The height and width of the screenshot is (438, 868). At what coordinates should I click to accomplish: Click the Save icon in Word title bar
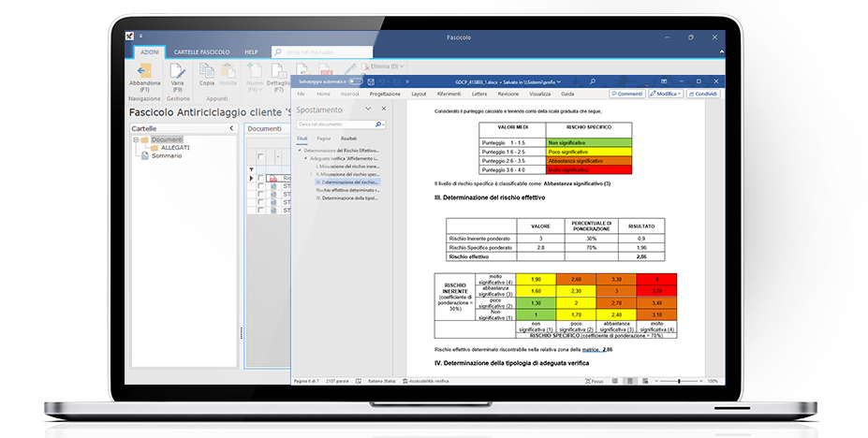pyautogui.click(x=371, y=82)
